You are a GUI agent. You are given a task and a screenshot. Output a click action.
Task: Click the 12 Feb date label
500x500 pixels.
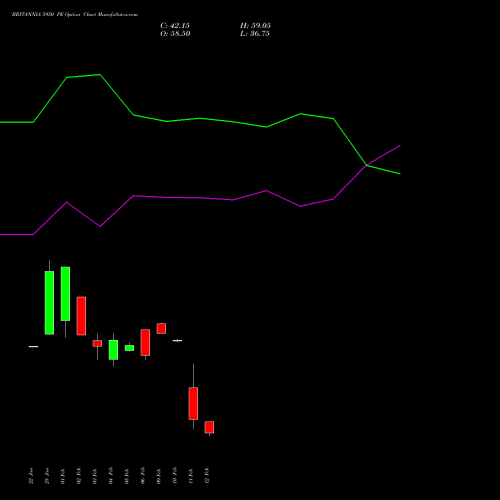tap(207, 476)
